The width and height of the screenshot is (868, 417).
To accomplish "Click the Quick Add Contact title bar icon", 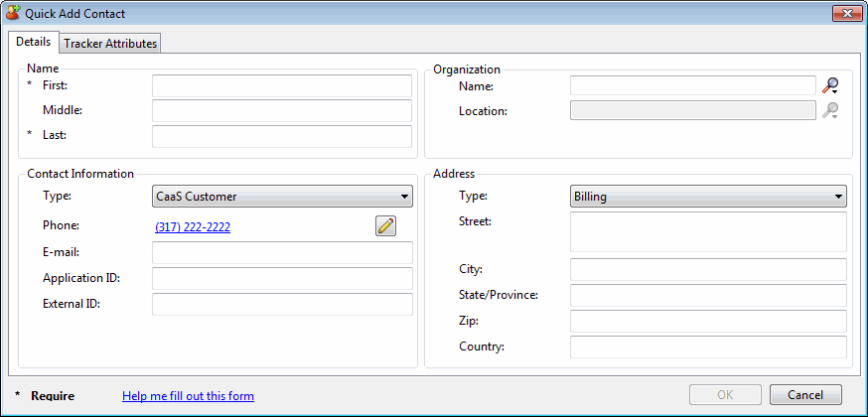I will pos(13,14).
